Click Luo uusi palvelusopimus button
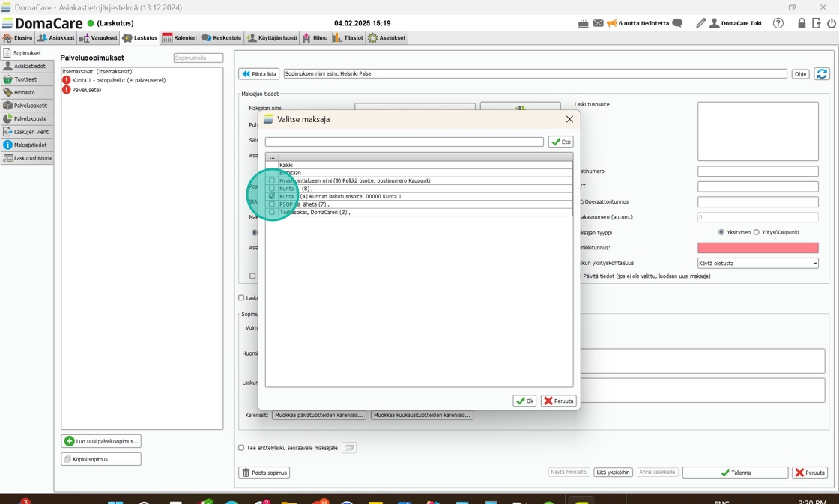 [102, 441]
